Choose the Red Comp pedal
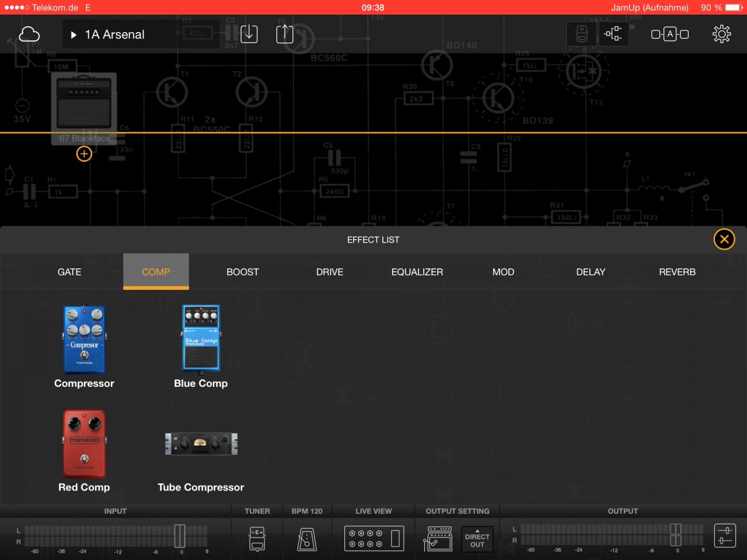 84,443
